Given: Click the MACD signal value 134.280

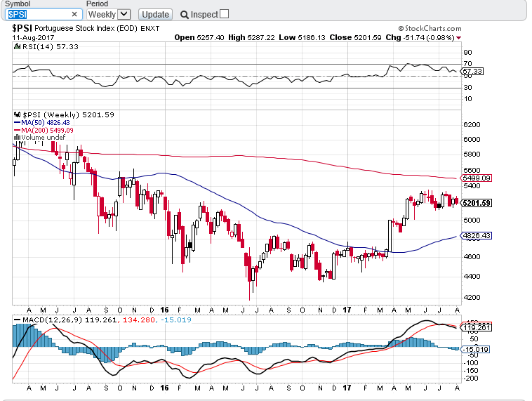Looking at the screenshot, I should [138, 320].
